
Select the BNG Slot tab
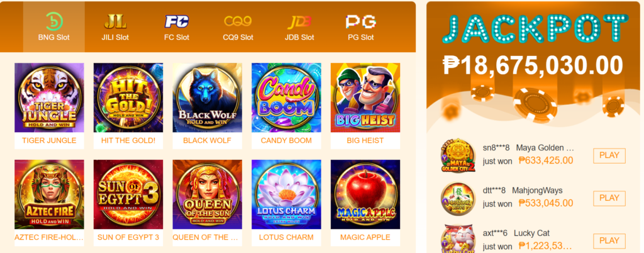[x=54, y=27]
